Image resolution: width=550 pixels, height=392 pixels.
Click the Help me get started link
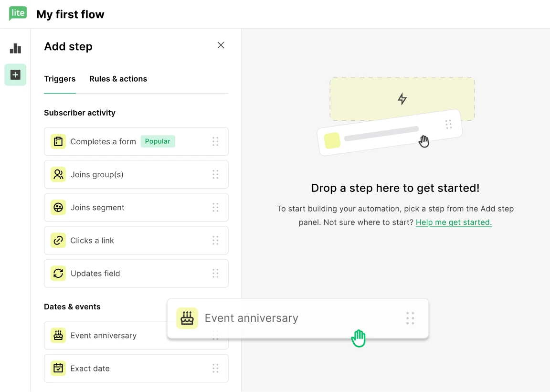(454, 222)
